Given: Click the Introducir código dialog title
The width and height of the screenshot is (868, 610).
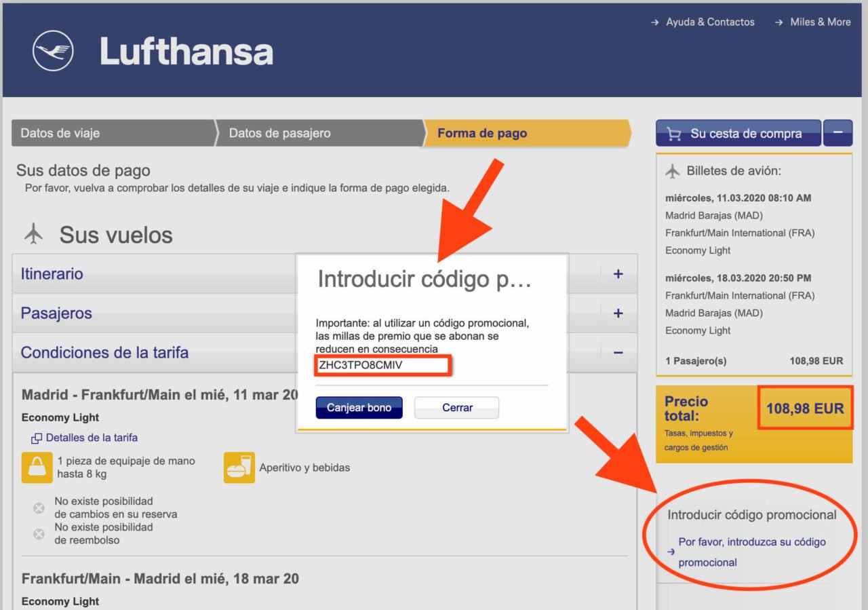Looking at the screenshot, I should (x=425, y=279).
